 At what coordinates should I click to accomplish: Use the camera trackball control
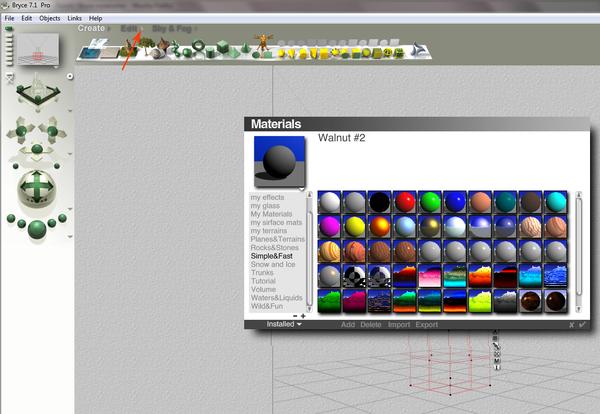click(x=37, y=188)
